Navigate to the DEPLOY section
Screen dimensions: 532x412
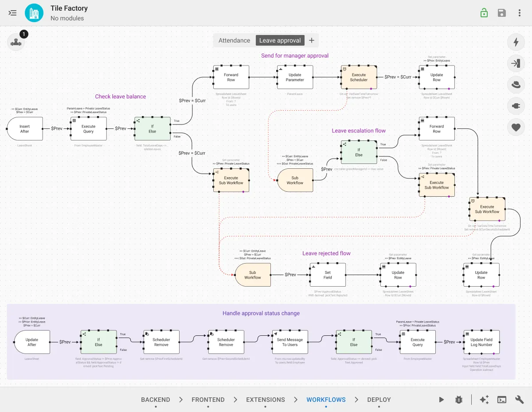click(x=379, y=399)
